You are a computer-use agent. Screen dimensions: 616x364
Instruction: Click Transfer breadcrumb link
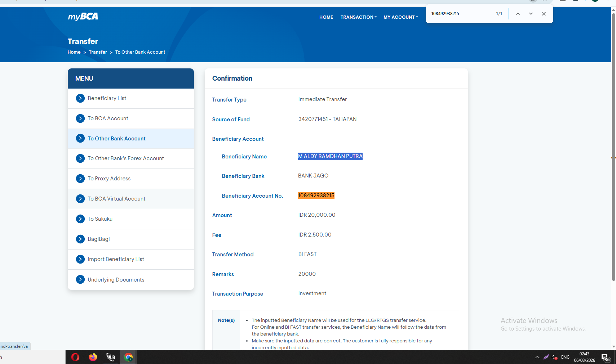(98, 52)
